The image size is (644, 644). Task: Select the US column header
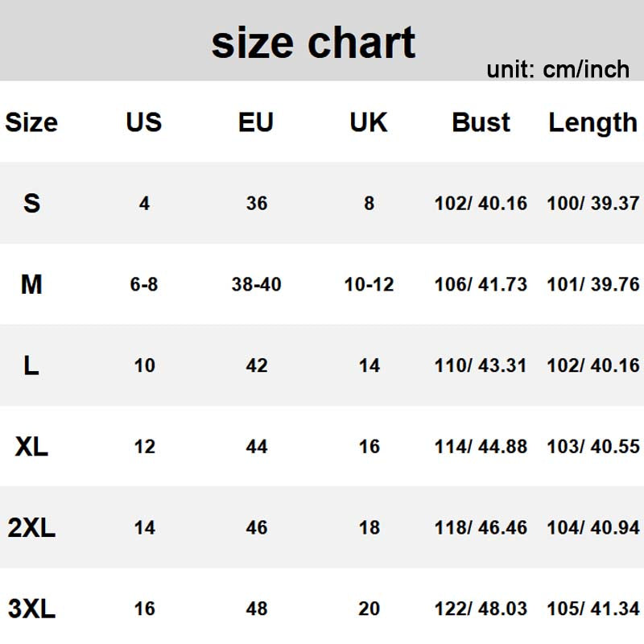[x=143, y=122]
